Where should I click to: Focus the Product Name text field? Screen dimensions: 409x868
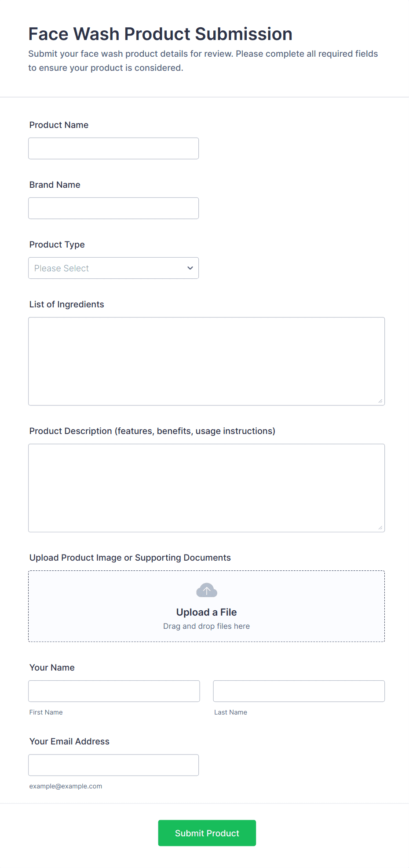click(113, 149)
